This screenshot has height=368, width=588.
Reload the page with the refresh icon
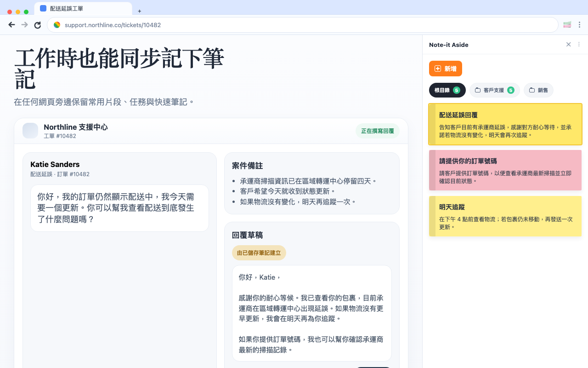point(37,25)
